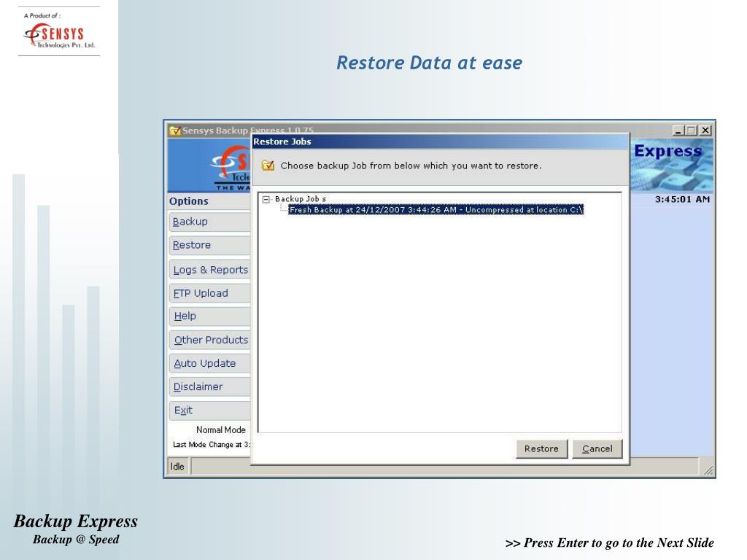Open Logs & Reports option
Viewport: 747px width, 560px height.
[209, 270]
